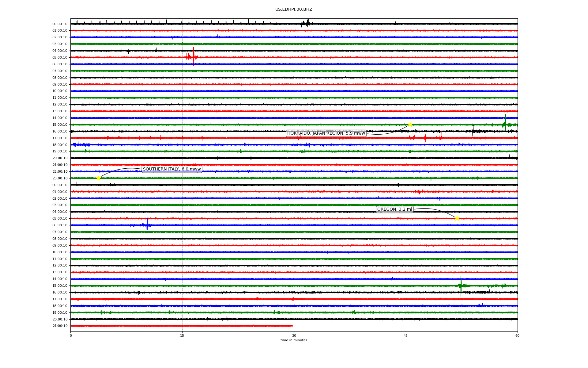Click the black burst on the top 00:00:10 trace
This screenshot has width=588, height=368.
click(x=307, y=23)
